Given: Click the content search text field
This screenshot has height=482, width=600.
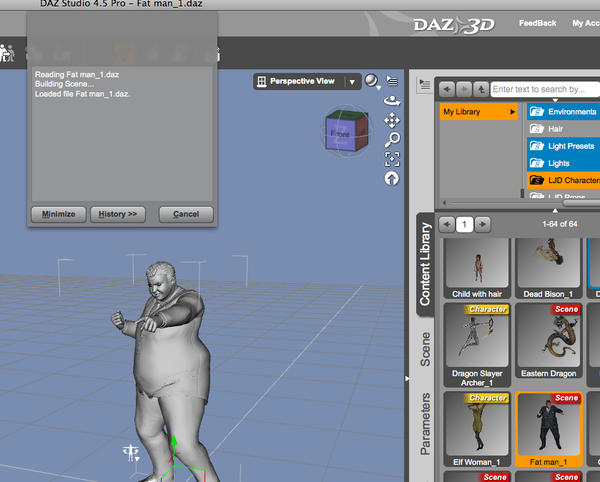Looking at the screenshot, I should tap(545, 89).
